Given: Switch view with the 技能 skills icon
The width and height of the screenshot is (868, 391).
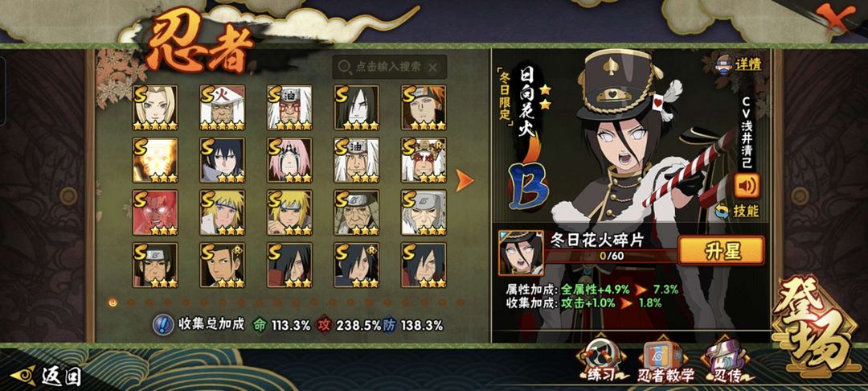Looking at the screenshot, I should [737, 211].
